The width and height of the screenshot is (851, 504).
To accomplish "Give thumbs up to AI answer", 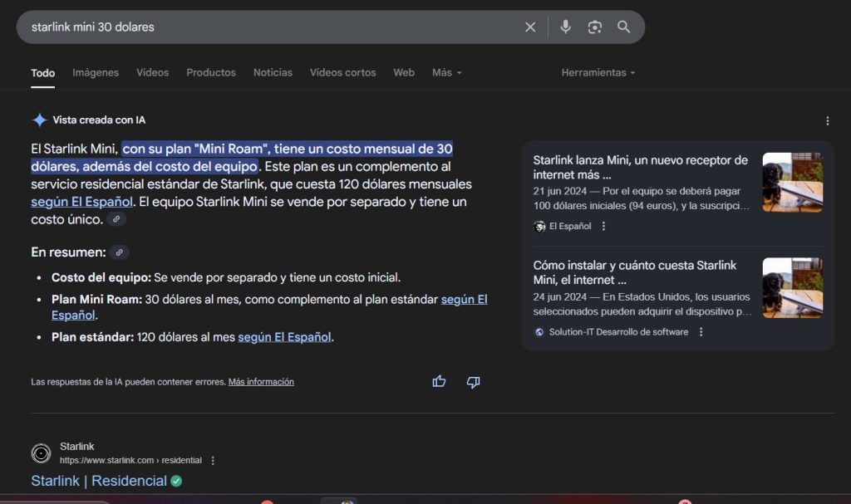I will point(439,382).
